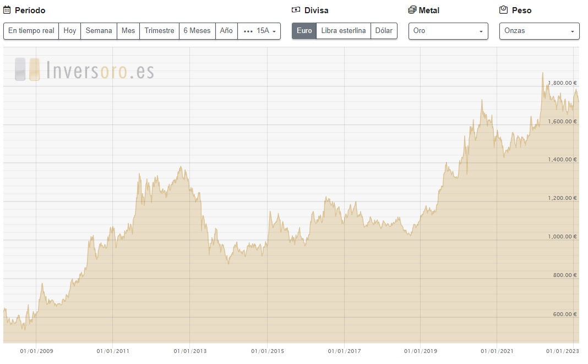
Task: Expand the Oro metal dropdown
Action: 448,31
